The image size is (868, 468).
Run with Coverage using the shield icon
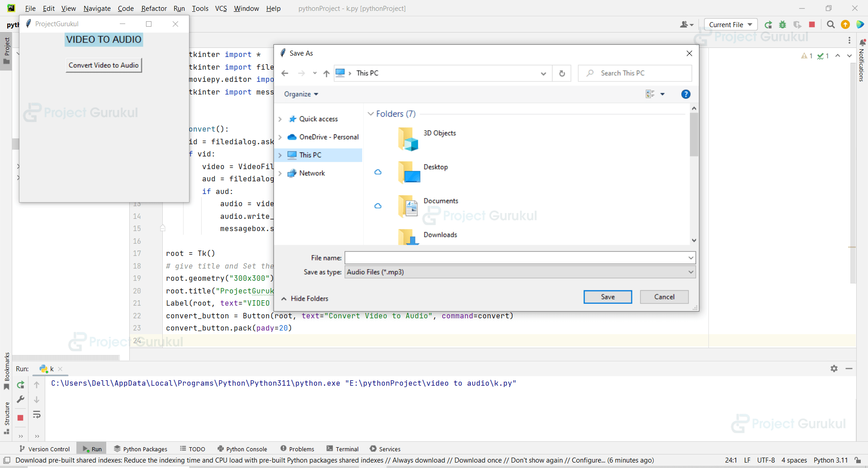[x=797, y=24]
